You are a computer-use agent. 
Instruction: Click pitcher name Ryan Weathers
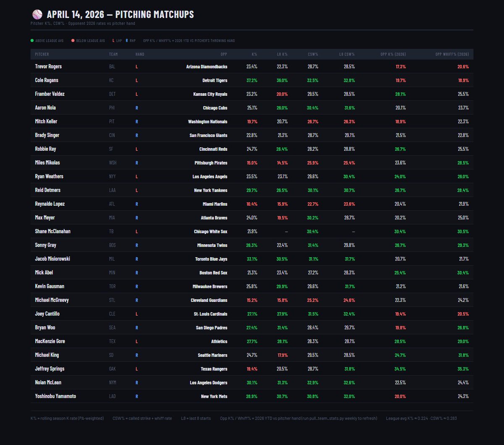[49, 176]
